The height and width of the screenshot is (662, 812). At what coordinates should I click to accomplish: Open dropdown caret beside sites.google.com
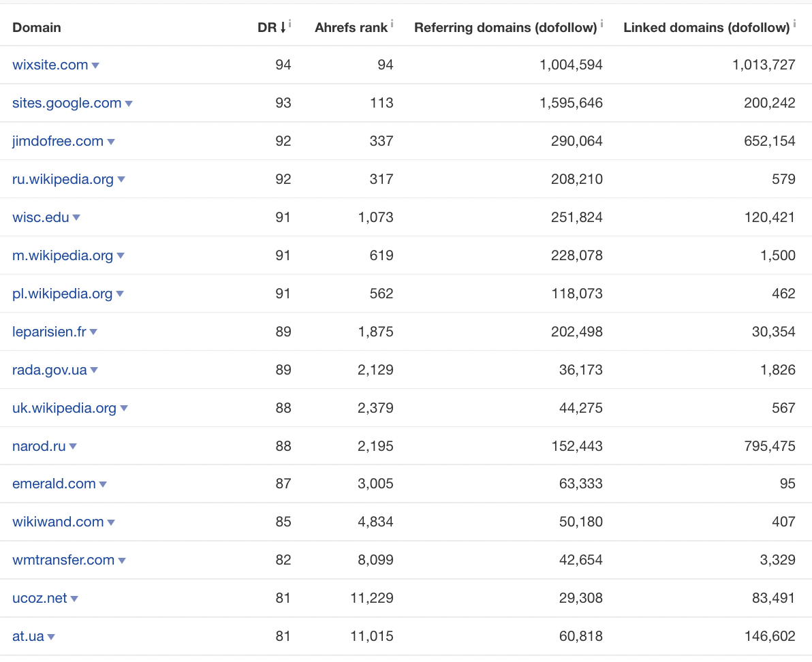click(129, 104)
